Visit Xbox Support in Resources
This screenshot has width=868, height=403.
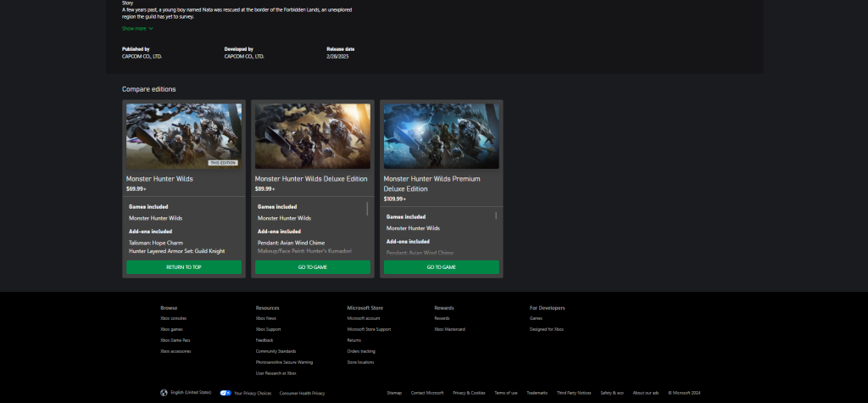tap(268, 329)
